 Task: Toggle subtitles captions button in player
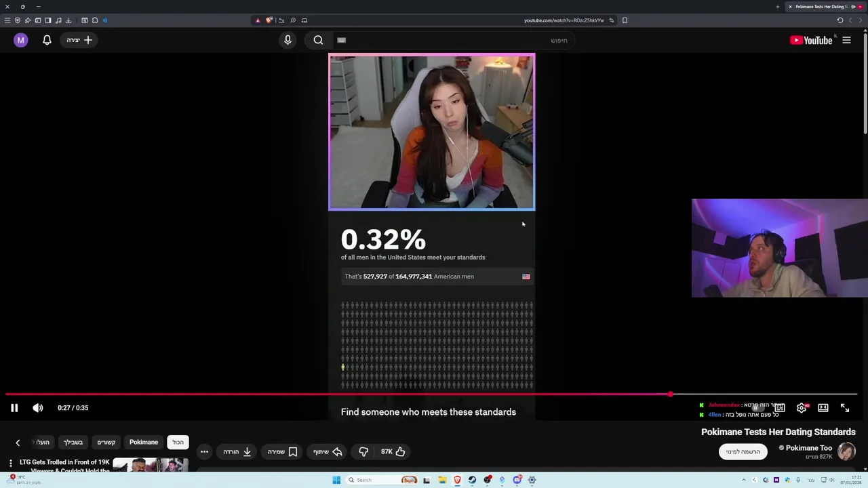(780, 408)
